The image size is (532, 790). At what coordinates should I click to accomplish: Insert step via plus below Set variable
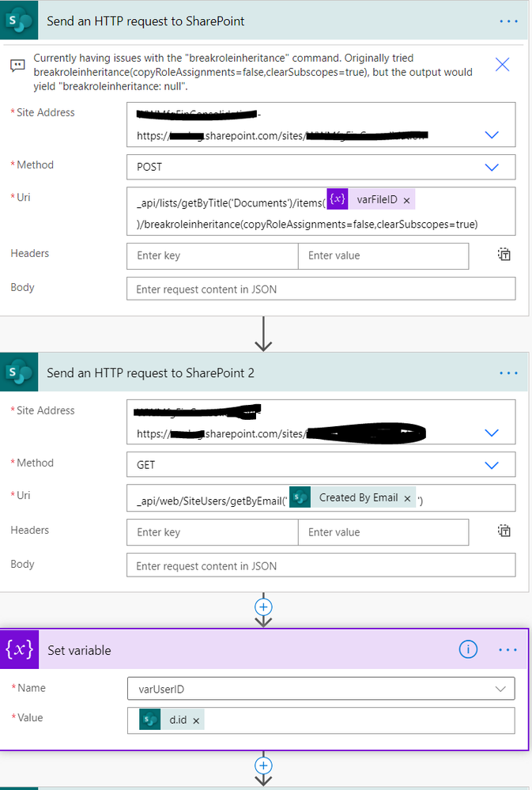tap(263, 765)
